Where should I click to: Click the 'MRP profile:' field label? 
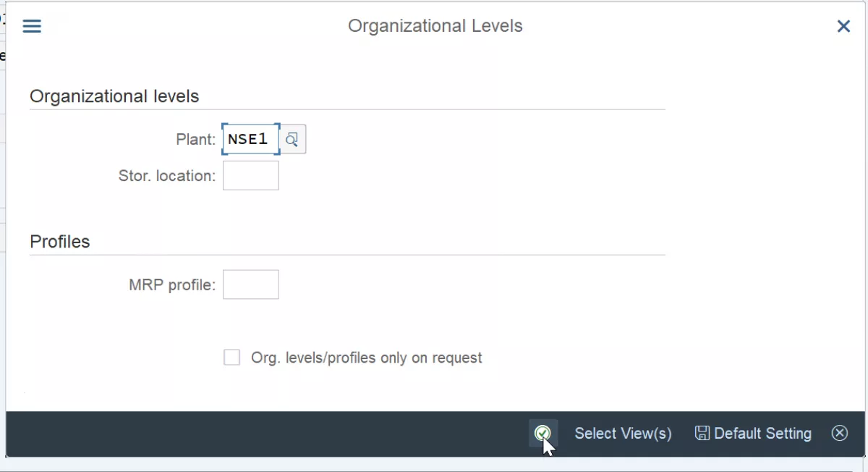(172, 285)
